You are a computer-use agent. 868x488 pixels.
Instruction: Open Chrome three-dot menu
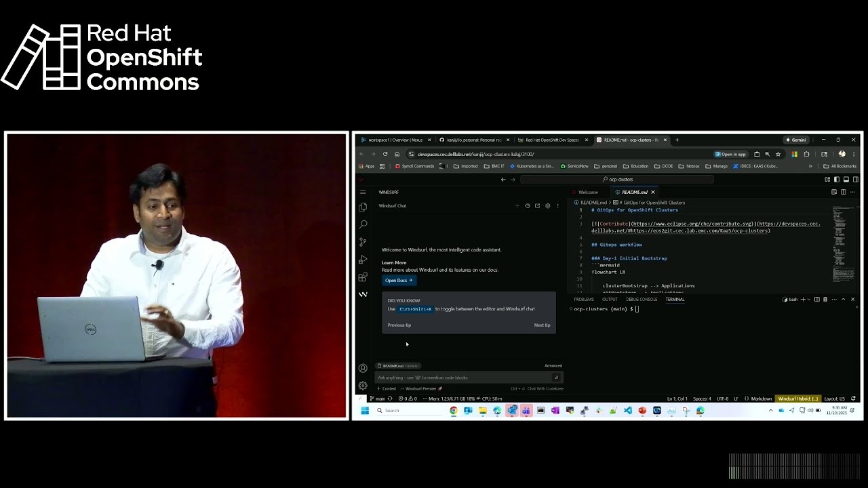coord(854,154)
